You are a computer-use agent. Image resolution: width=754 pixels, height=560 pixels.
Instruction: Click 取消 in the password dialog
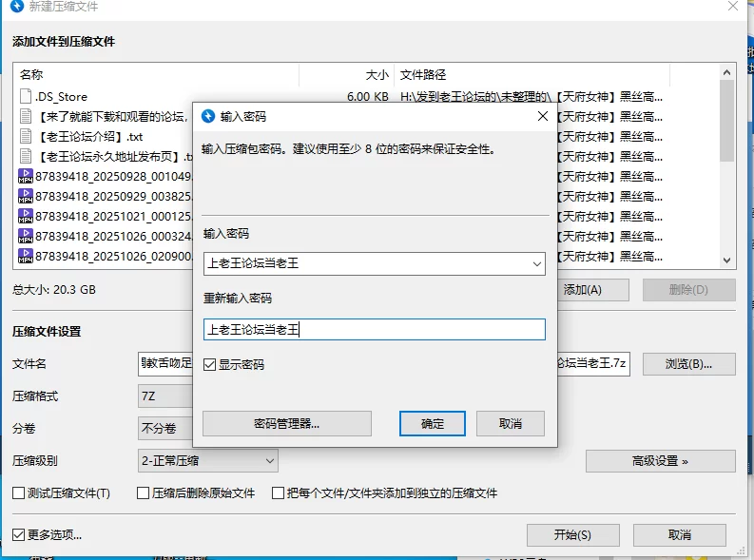[511, 423]
